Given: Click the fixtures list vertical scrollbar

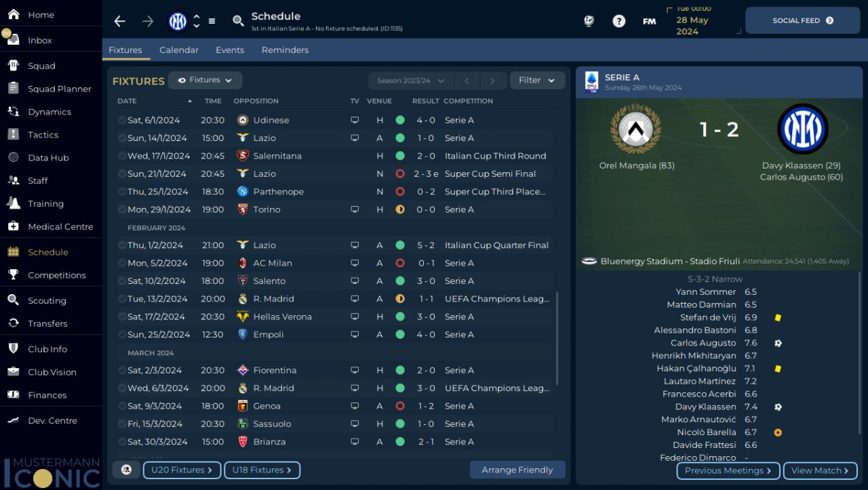Looking at the screenshot, I should pos(557,339).
